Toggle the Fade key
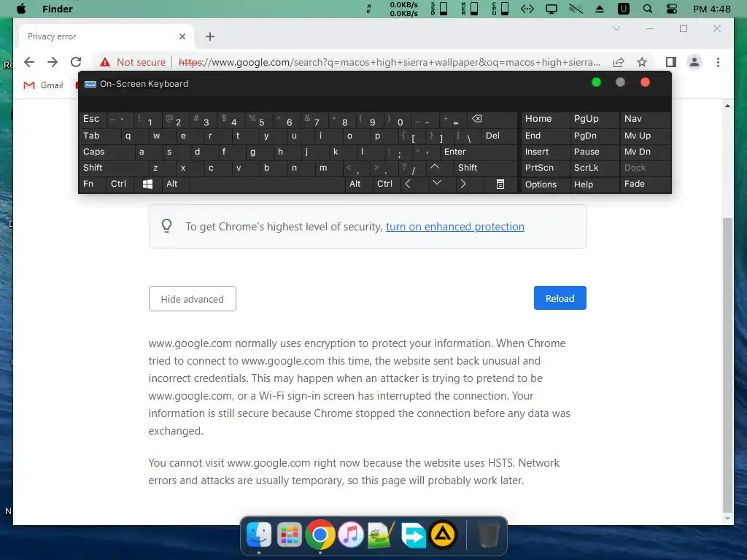 tap(645, 184)
